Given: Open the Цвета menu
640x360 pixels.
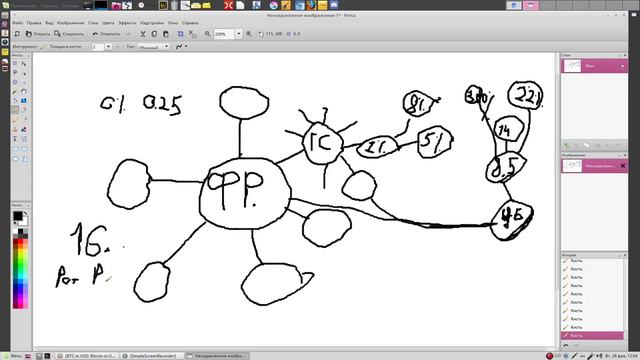Looking at the screenshot, I should click(x=108, y=23).
